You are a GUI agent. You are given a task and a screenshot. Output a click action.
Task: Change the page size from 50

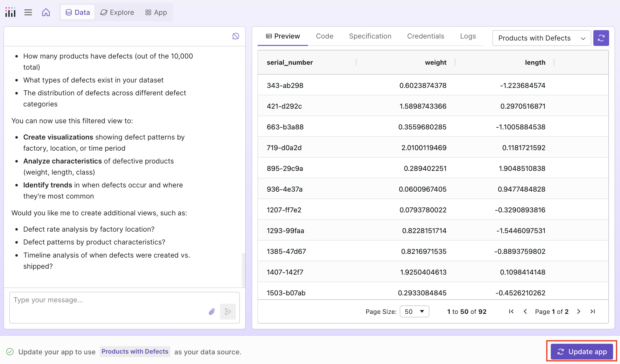[414, 311]
